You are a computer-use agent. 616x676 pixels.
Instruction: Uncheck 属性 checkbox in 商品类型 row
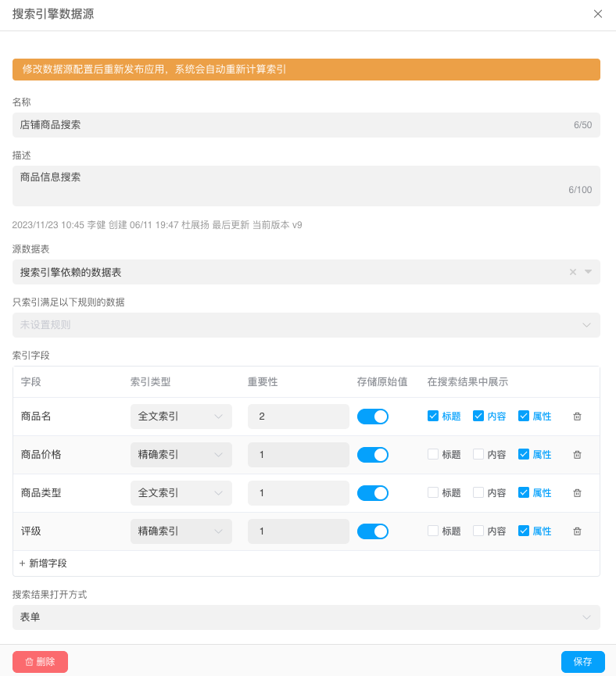(x=524, y=493)
